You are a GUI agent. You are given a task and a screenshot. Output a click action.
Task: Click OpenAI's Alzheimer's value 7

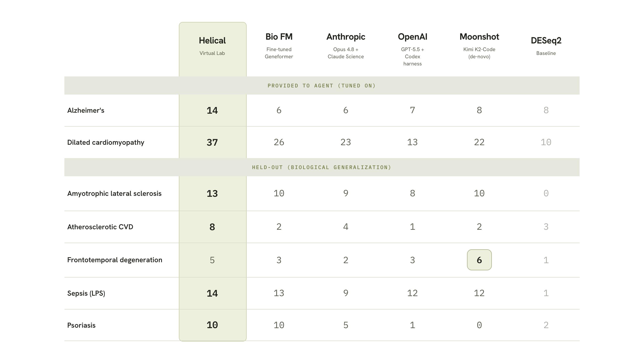(x=412, y=110)
